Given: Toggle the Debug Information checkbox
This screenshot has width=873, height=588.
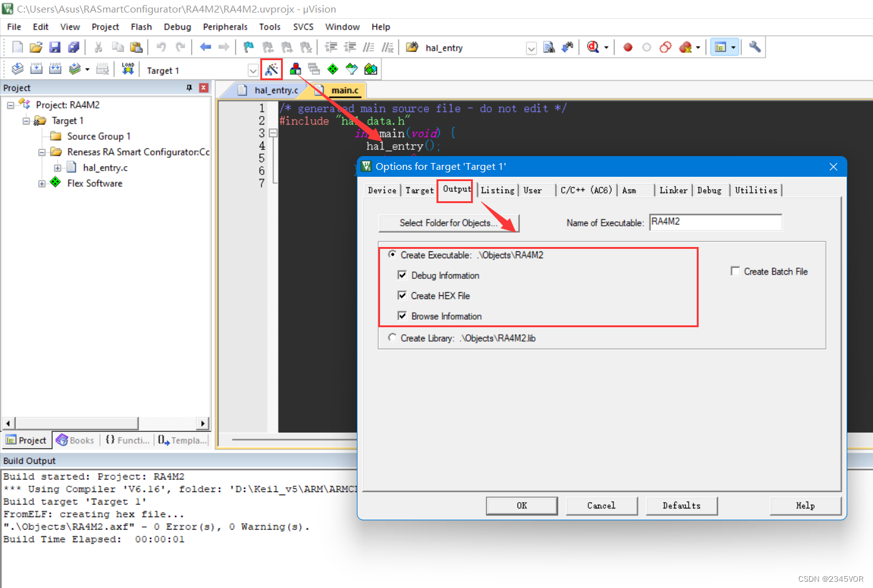Looking at the screenshot, I should coord(402,275).
